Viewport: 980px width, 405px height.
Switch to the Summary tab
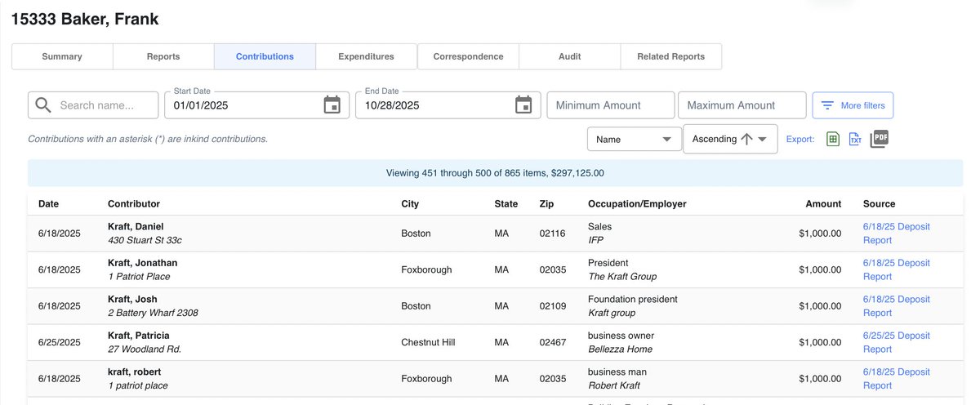(62, 56)
